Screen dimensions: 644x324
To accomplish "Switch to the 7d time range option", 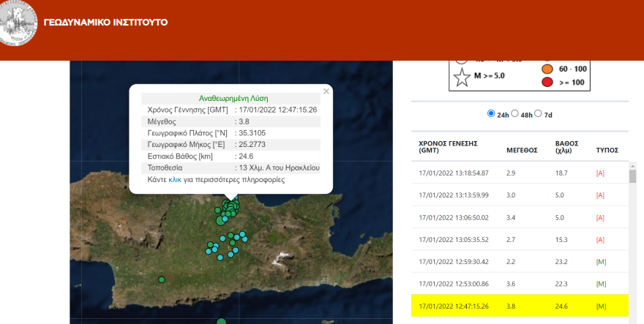I will [539, 114].
